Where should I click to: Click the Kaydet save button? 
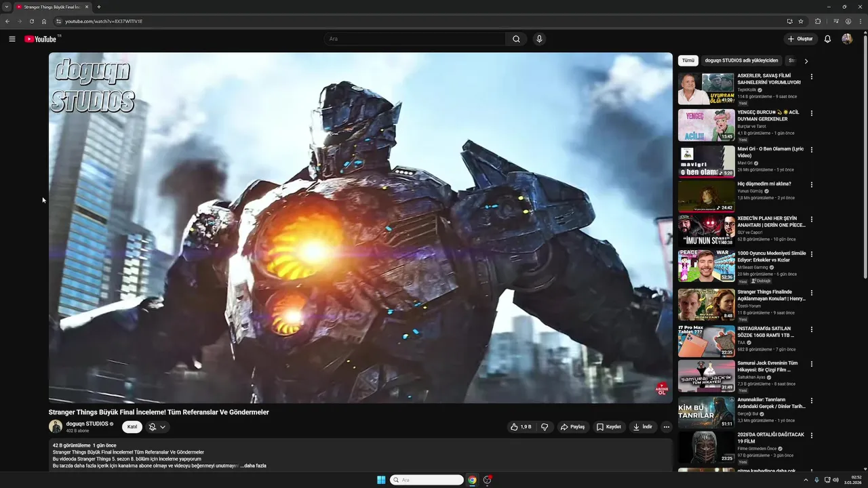pos(609,427)
